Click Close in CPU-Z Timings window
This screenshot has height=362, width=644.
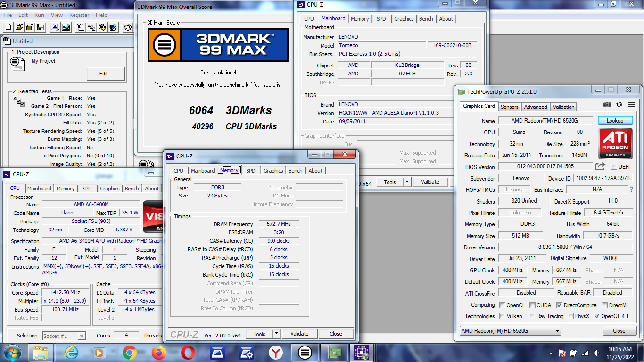tap(336, 334)
